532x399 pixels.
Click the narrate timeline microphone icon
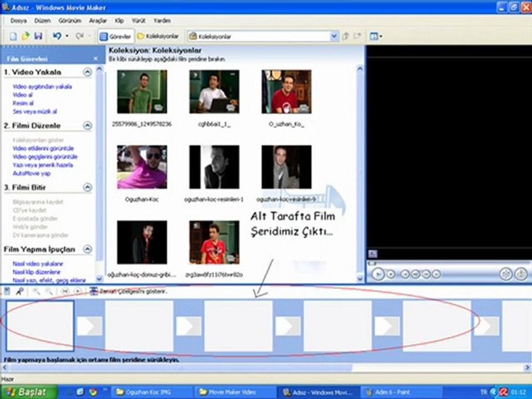[20, 291]
